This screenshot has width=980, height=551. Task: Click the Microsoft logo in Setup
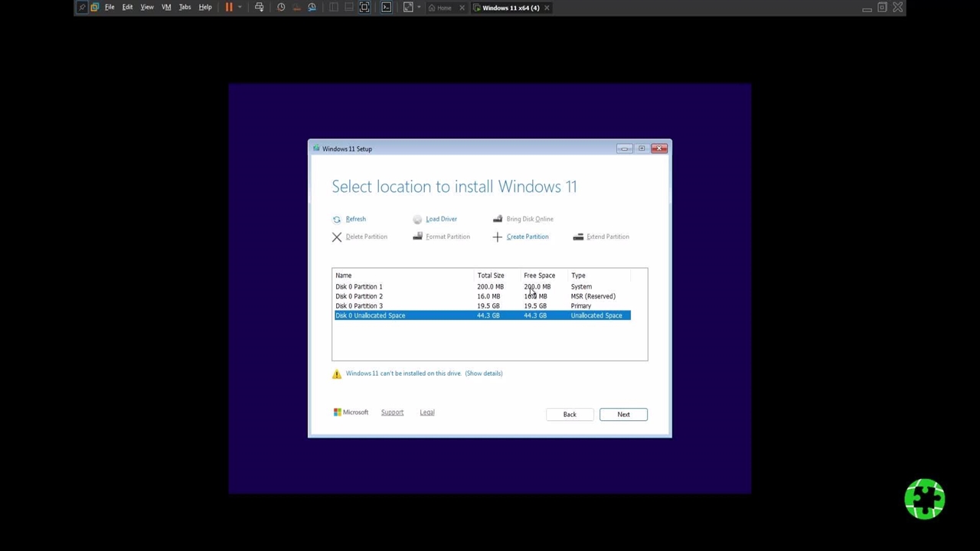(351, 412)
